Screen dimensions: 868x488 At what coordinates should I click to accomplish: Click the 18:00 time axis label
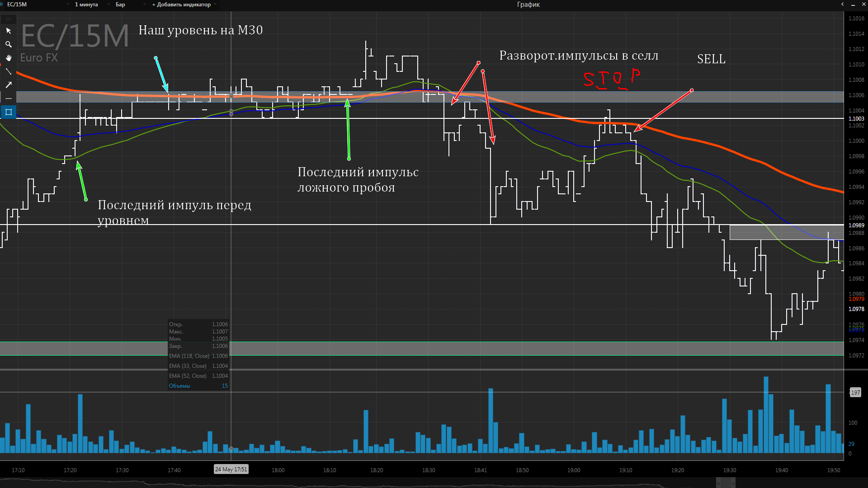coord(278,470)
